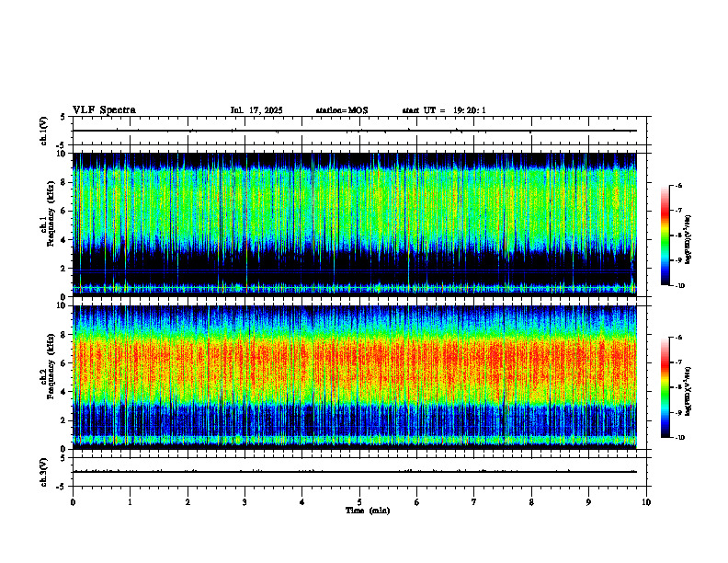Image resolution: width=728 pixels, height=563 pixels.
Task: Click the date 'Jul 17, 2025' text
Action: tap(256, 110)
